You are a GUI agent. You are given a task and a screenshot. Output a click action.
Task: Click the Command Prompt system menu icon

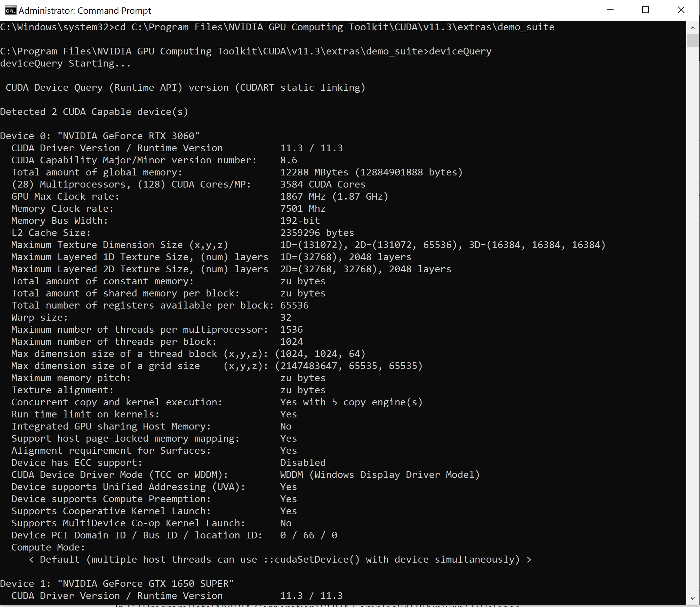click(10, 10)
